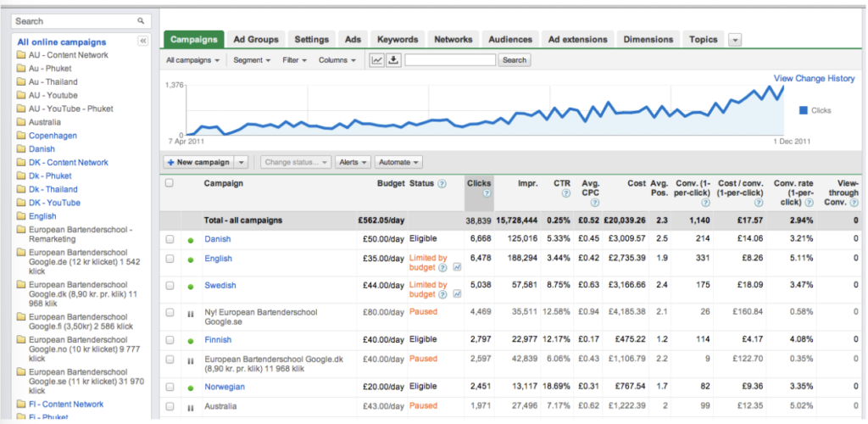Tick the checkbox for the Danish campaign
Image resolution: width=868 pixels, height=424 pixels.
170,239
